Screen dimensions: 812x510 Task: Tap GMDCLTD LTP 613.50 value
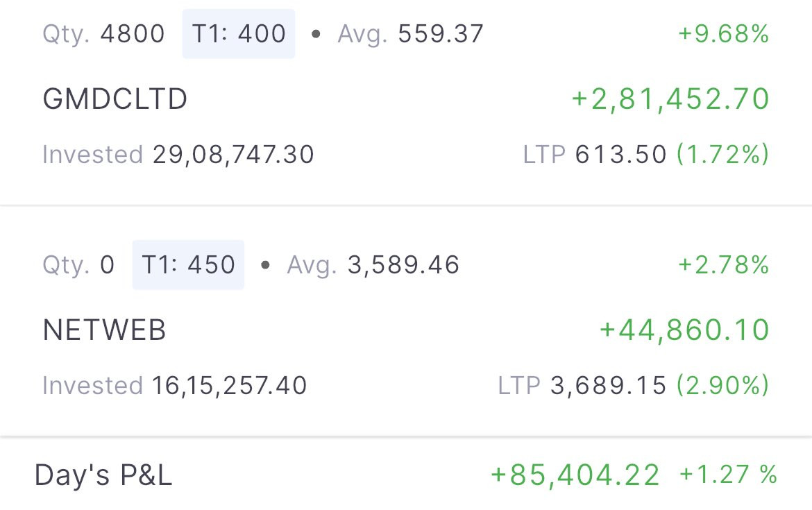tap(621, 154)
